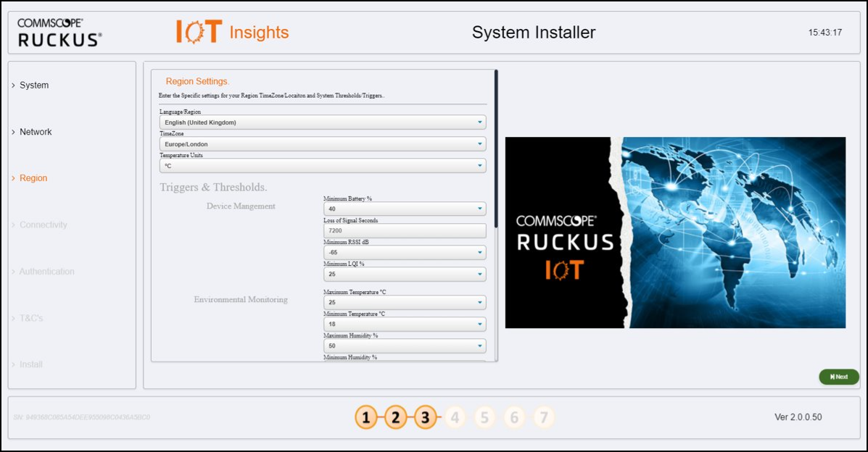The image size is (868, 452).
Task: Click the CommScope Ruckus logo
Action: click(x=59, y=32)
